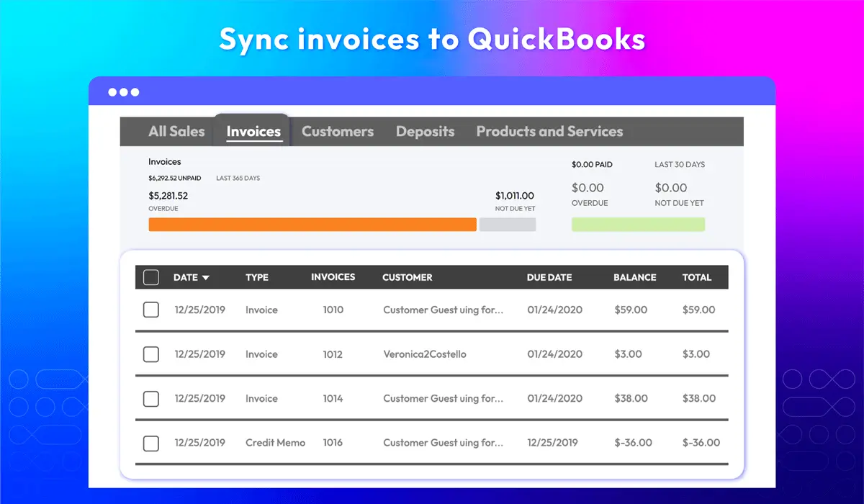Click the $3.00 total cell
This screenshot has height=504, width=864.
point(696,354)
